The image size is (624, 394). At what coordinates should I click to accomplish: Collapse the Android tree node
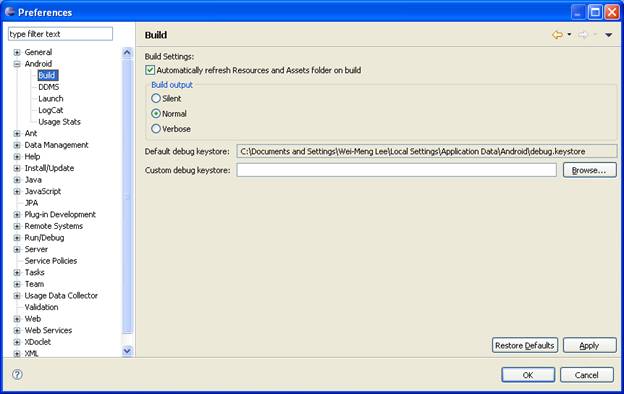[17, 64]
